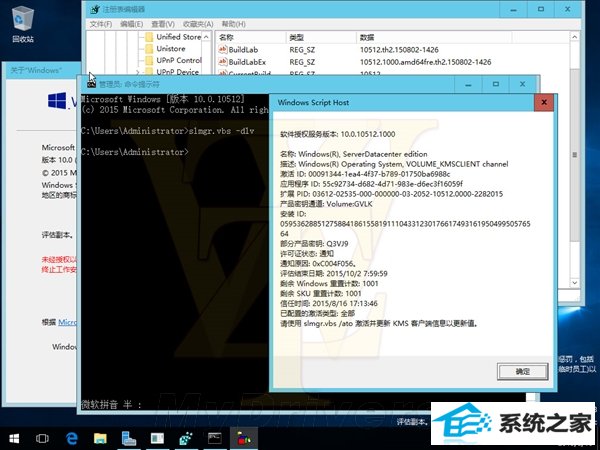Close the Command Prompt window
This screenshot has width=600, height=450.
[x=523, y=85]
